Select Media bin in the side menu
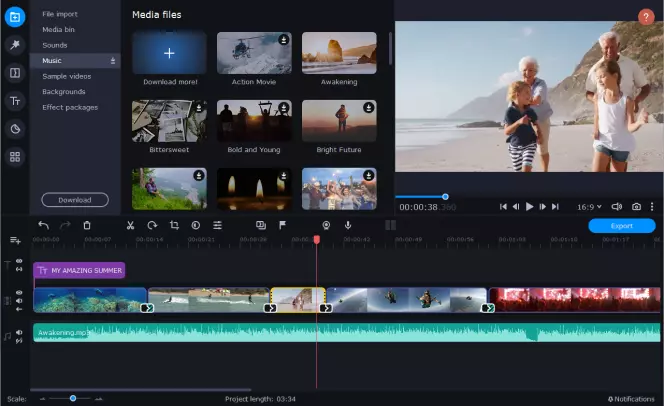 tap(58, 30)
